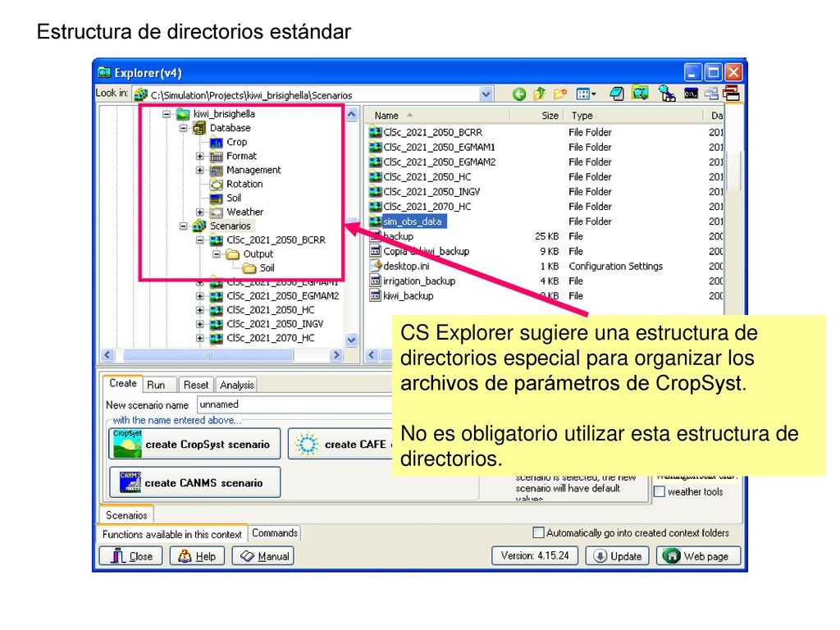840x630 pixels.
Task: Select the Soil icon under Database
Action: (216, 198)
